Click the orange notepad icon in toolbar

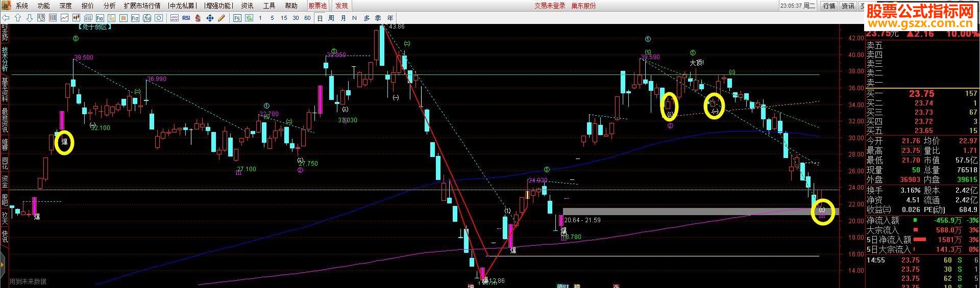pos(123,18)
